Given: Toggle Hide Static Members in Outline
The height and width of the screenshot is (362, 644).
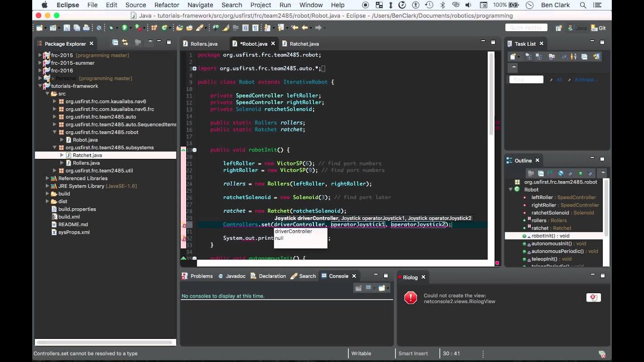Looking at the screenshot, I should click(570, 173).
